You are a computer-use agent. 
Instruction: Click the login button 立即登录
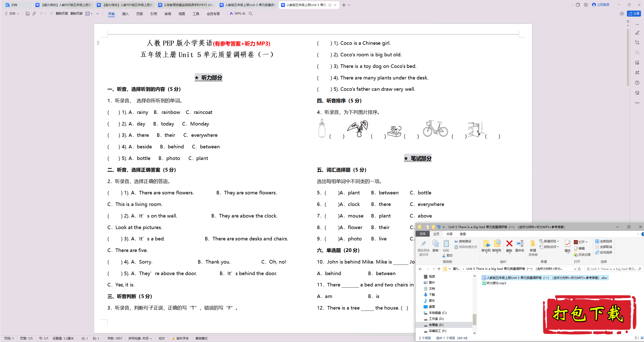click(x=600, y=5)
